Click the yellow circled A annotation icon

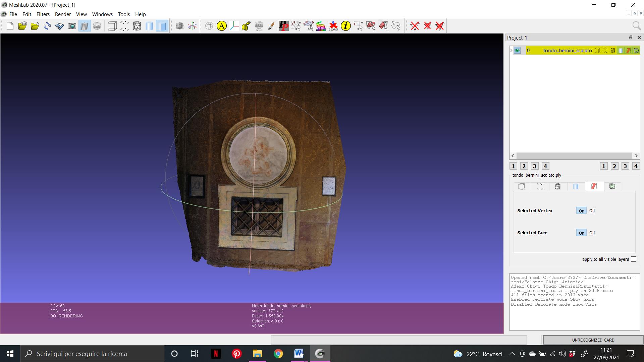[x=222, y=26]
